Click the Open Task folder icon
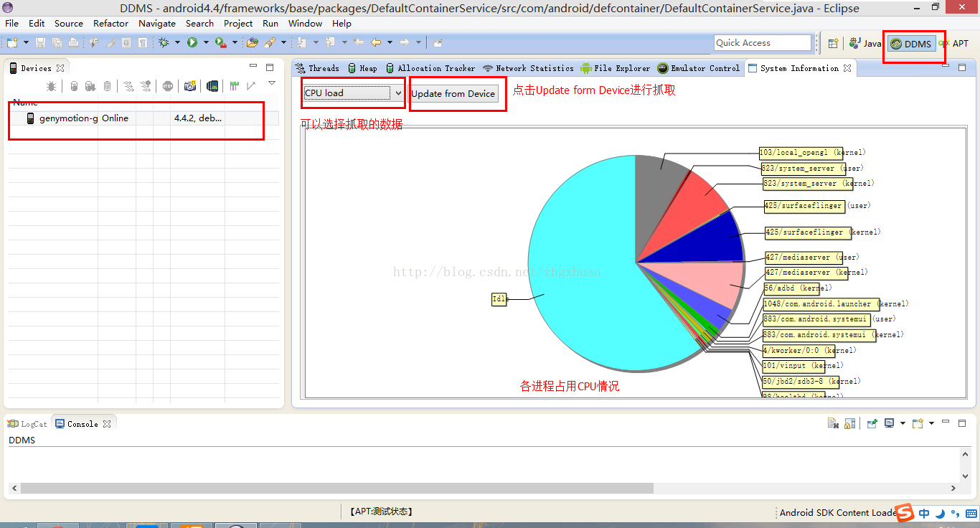The width and height of the screenshot is (980, 528). (253, 42)
